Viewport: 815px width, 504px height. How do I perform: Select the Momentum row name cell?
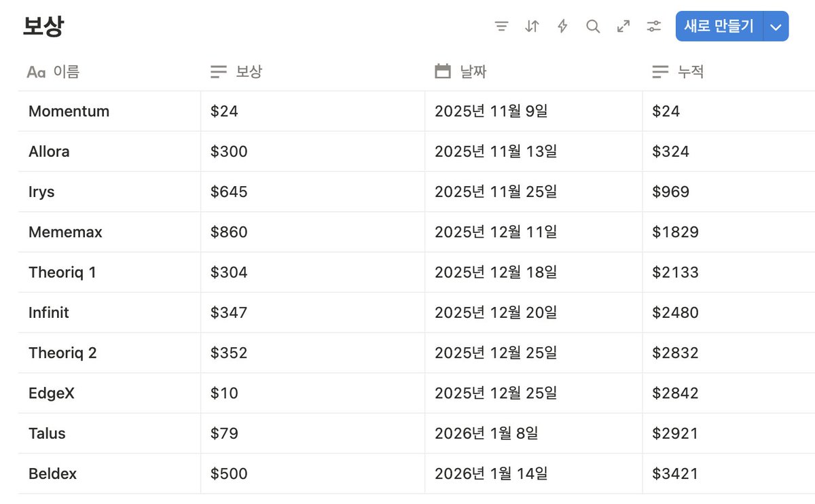tap(69, 111)
